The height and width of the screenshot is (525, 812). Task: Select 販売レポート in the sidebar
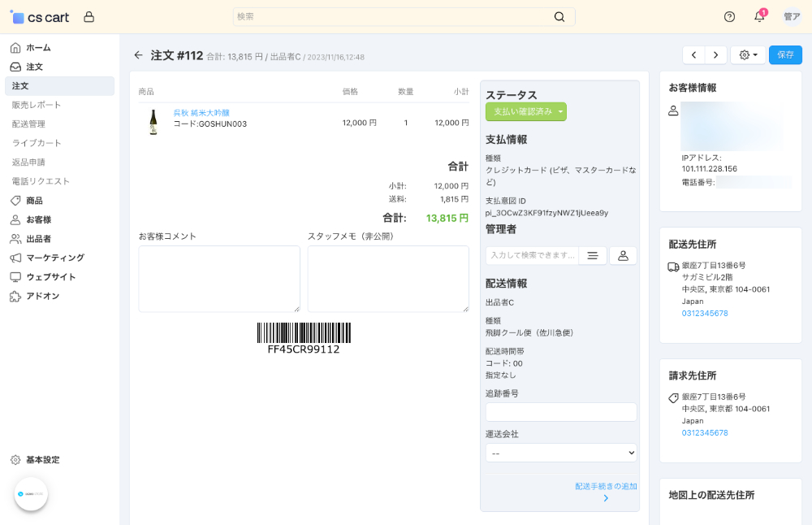tap(37, 105)
